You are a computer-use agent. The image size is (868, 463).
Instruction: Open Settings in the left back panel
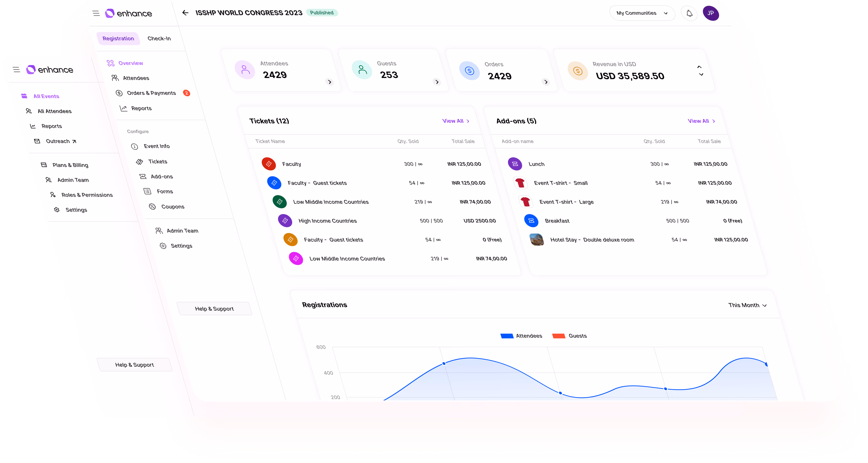[71, 210]
